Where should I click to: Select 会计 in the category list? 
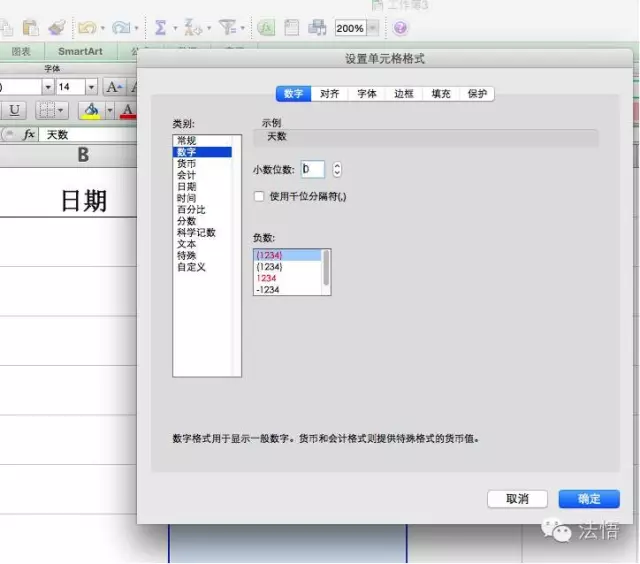[x=202, y=175]
